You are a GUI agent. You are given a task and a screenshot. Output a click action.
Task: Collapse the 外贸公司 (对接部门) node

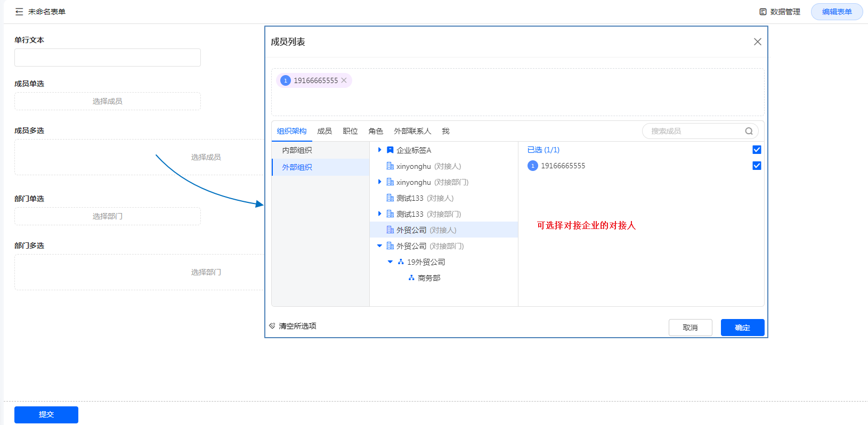[379, 246]
